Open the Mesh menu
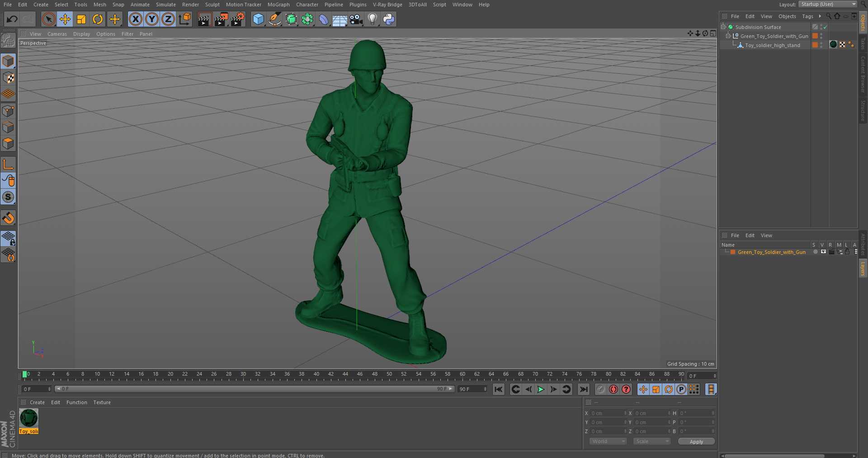Image resolution: width=868 pixels, height=458 pixels. tap(99, 5)
